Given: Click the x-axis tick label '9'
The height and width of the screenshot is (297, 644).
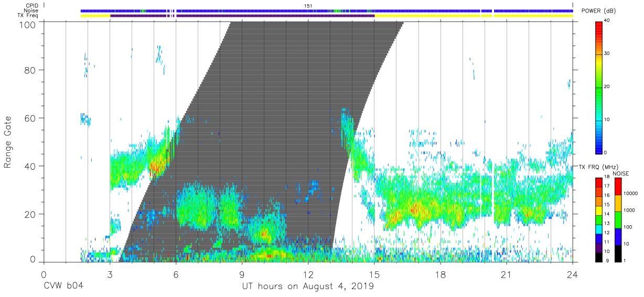Looking at the screenshot, I should coord(242,275).
